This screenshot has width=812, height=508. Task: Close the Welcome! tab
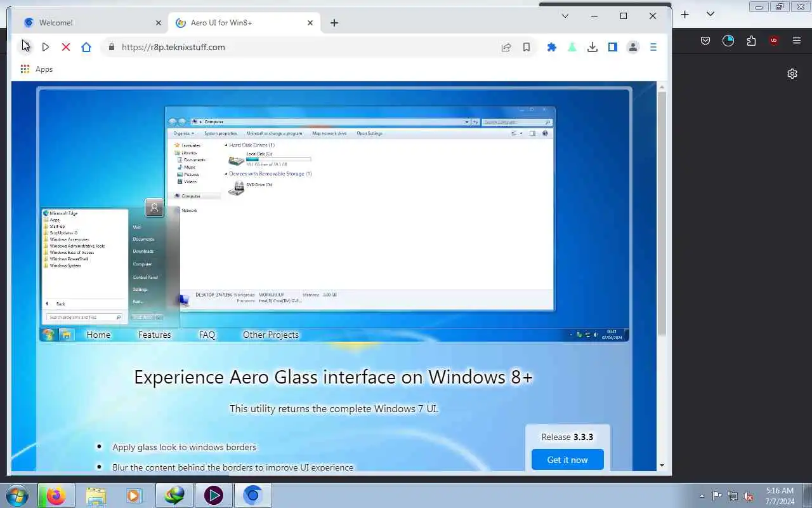tap(159, 23)
